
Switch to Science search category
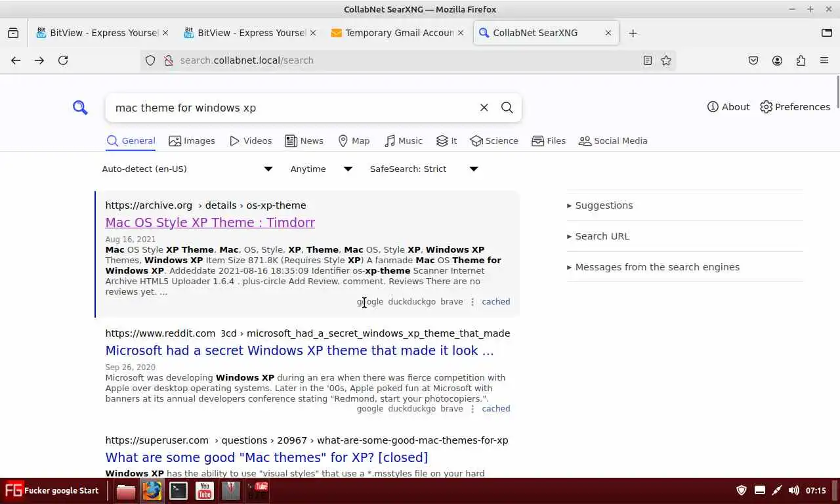pos(494,140)
